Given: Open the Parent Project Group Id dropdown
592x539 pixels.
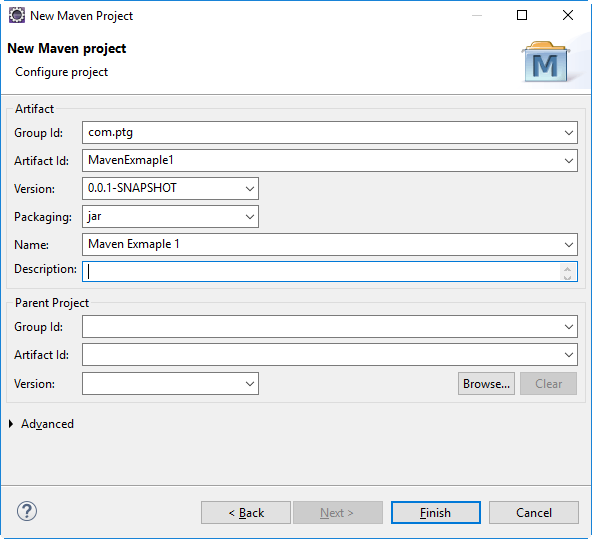Looking at the screenshot, I should pyautogui.click(x=569, y=326).
